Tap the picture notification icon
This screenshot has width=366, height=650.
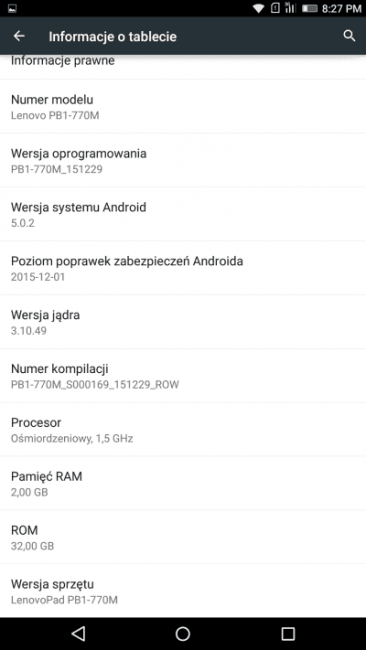12,8
